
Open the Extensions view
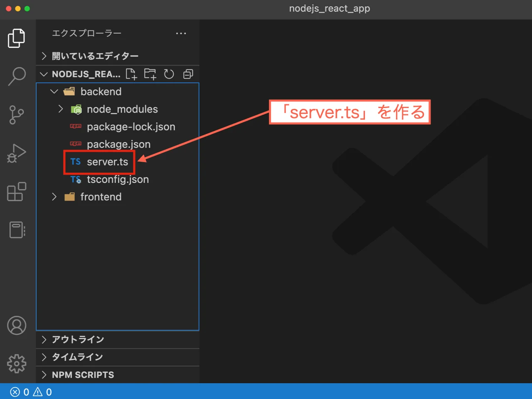coord(17,192)
